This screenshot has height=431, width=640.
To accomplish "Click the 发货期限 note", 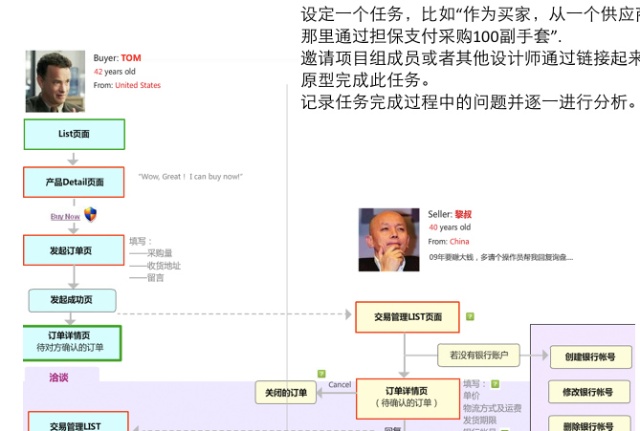I will (480, 420).
